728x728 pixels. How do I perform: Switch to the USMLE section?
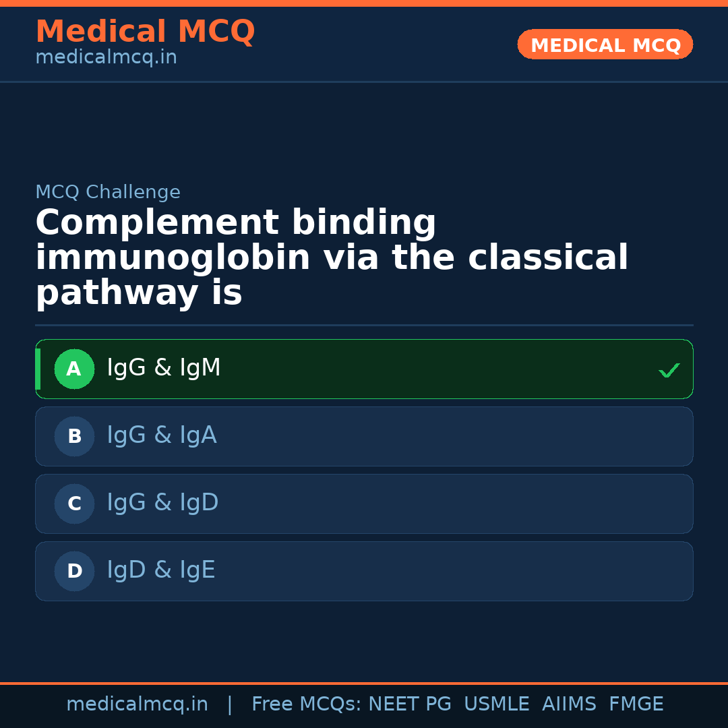[497, 704]
